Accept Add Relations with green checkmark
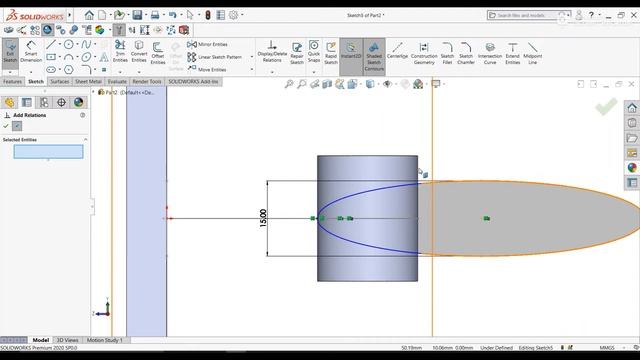The image size is (640, 360). tap(6, 126)
